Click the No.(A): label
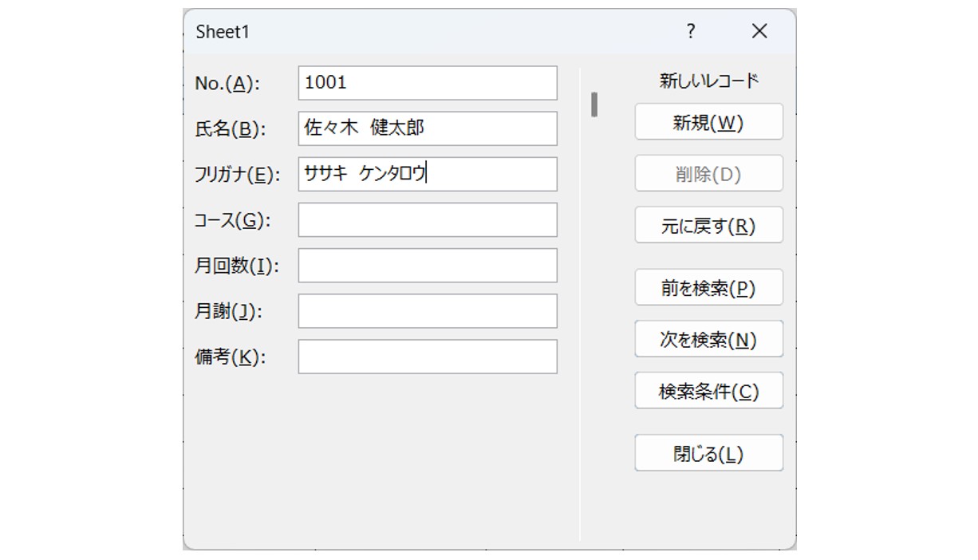Screen dimensions: 978x560 coord(228,84)
